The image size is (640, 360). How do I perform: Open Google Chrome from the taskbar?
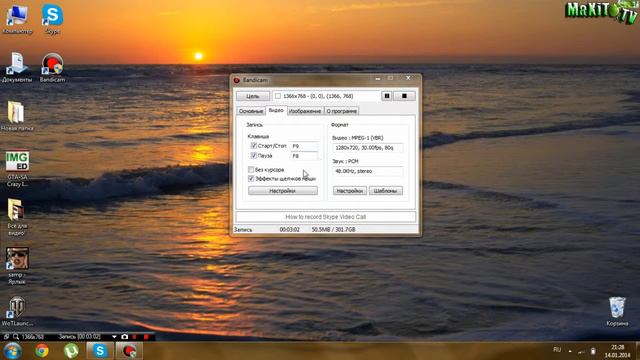(42, 351)
